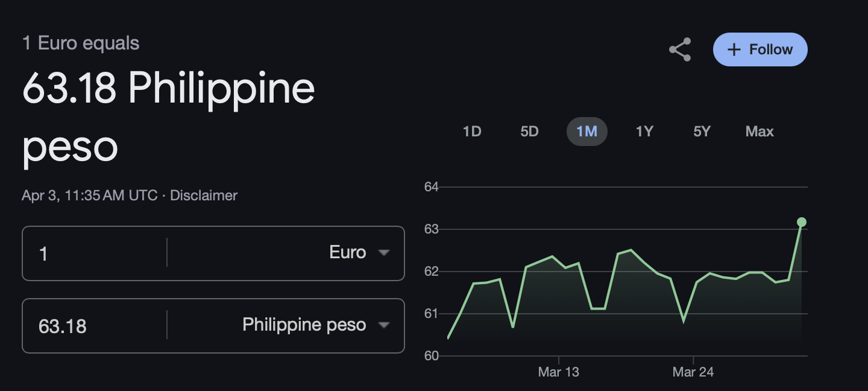Image resolution: width=868 pixels, height=391 pixels.
Task: Open the Disclaimer link
Action: coord(204,195)
